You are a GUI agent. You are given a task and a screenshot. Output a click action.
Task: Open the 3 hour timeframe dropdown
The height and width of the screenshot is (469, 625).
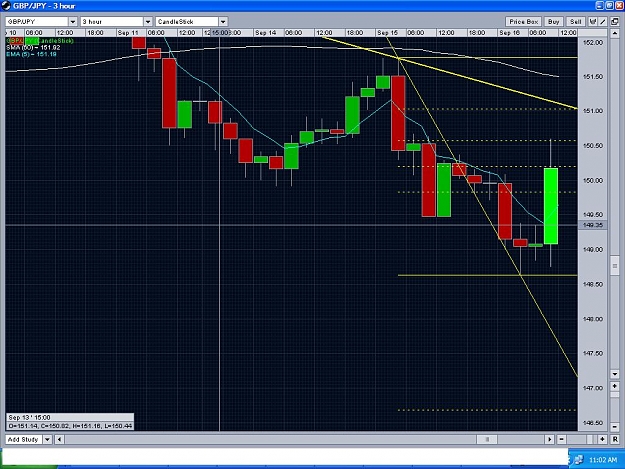[147, 22]
